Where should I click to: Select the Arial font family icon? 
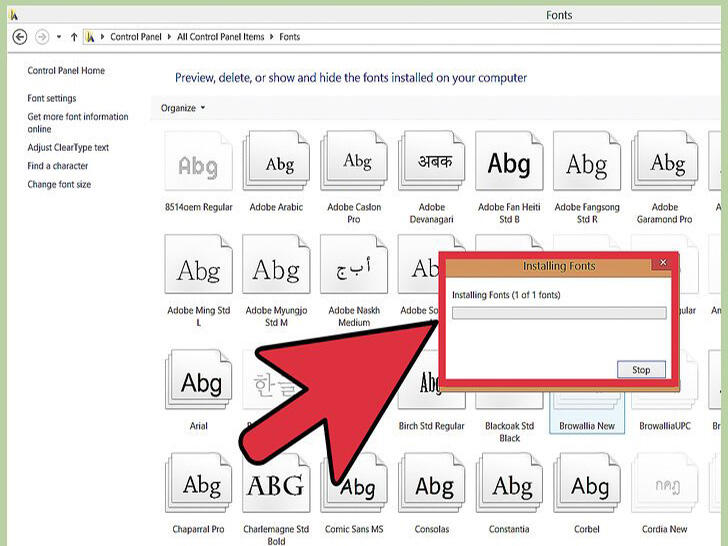pos(199,380)
